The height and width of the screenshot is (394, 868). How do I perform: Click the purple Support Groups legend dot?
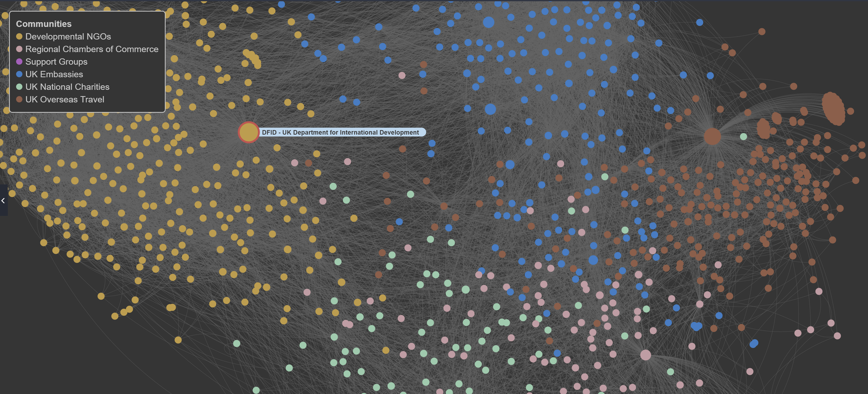point(19,62)
